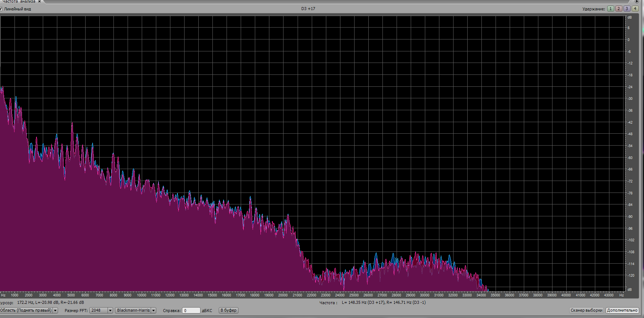
Task: Click the dB label atop the vertical scale
Action: [629, 18]
